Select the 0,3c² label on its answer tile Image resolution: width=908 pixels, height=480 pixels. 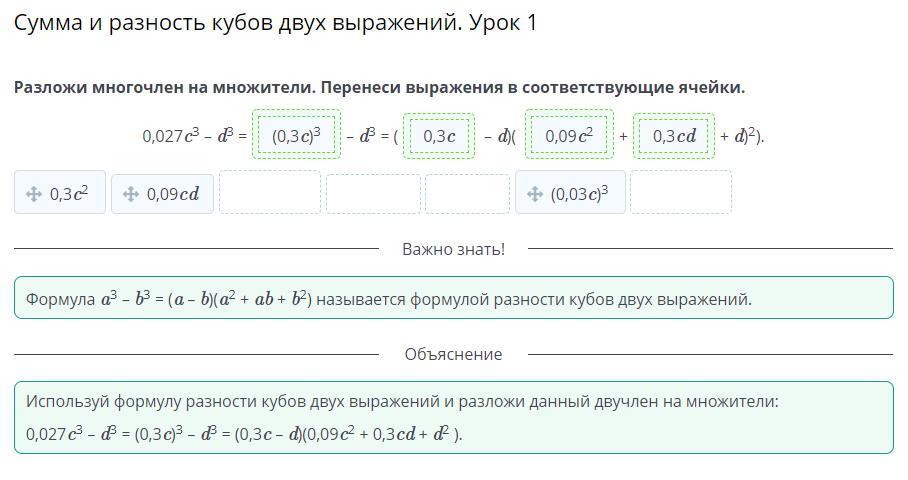[76, 194]
